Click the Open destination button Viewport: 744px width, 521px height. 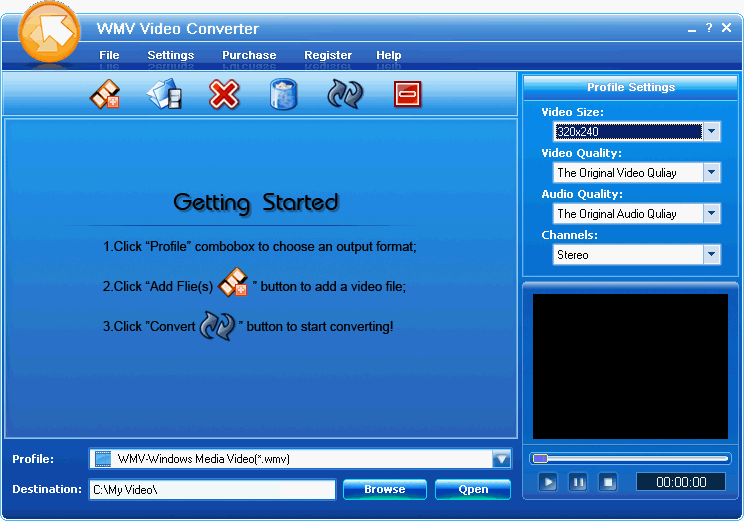coord(473,489)
